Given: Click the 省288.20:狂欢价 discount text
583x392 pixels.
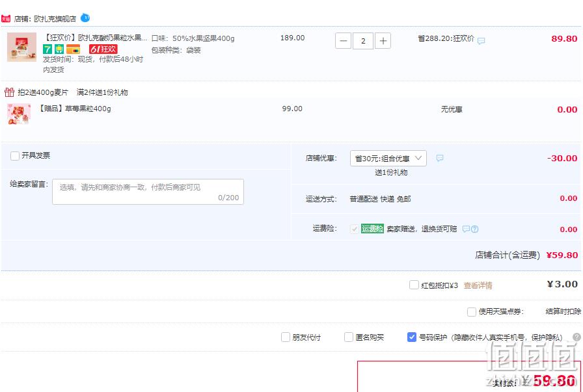Looking at the screenshot, I should (446, 38).
